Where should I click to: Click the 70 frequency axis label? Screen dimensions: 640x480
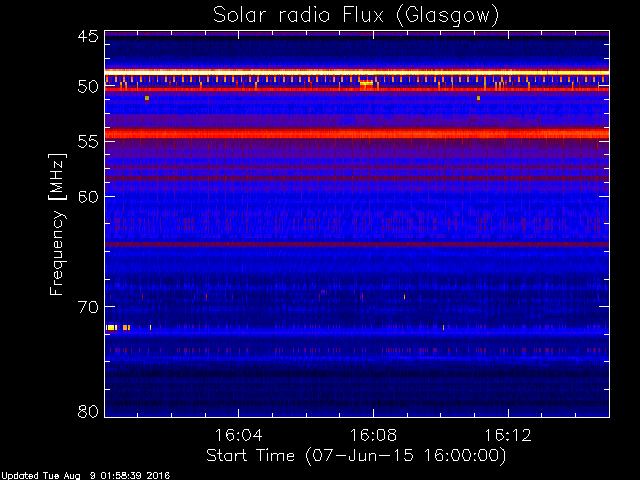tap(88, 307)
